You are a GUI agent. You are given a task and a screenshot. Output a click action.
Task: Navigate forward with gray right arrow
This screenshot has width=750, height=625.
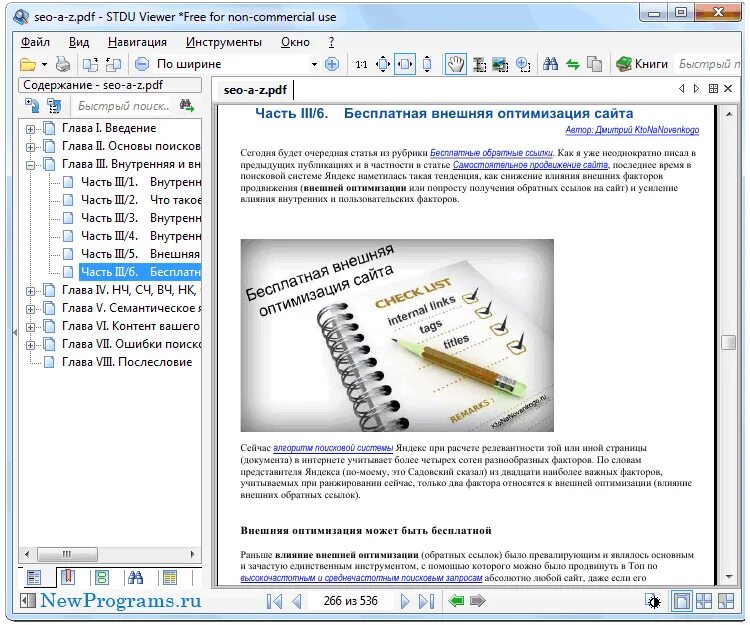(477, 601)
